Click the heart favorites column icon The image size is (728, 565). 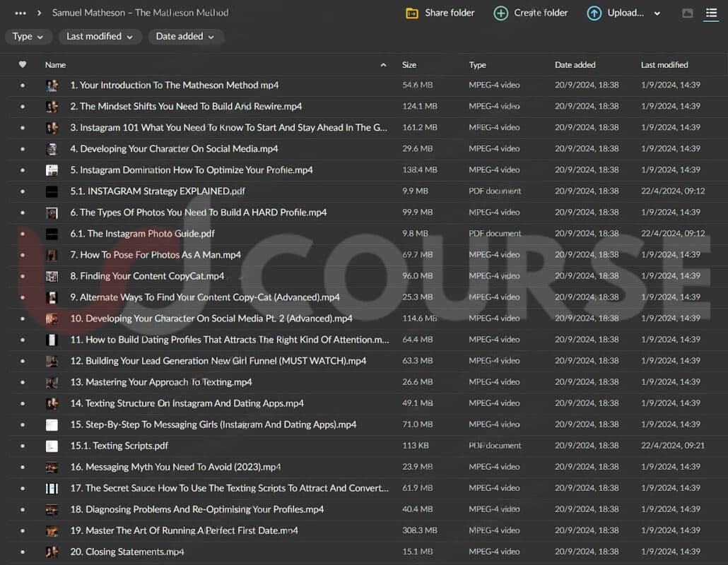tap(22, 64)
